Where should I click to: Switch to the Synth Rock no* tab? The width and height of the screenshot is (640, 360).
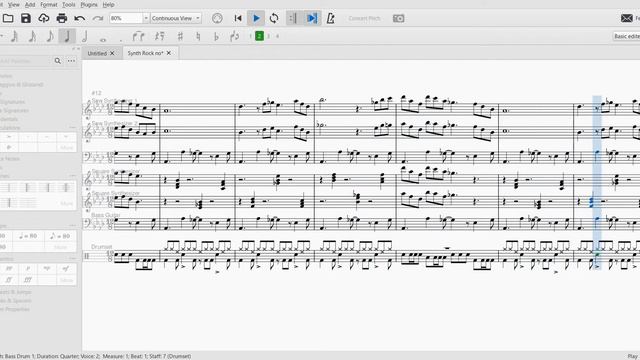tap(145, 53)
